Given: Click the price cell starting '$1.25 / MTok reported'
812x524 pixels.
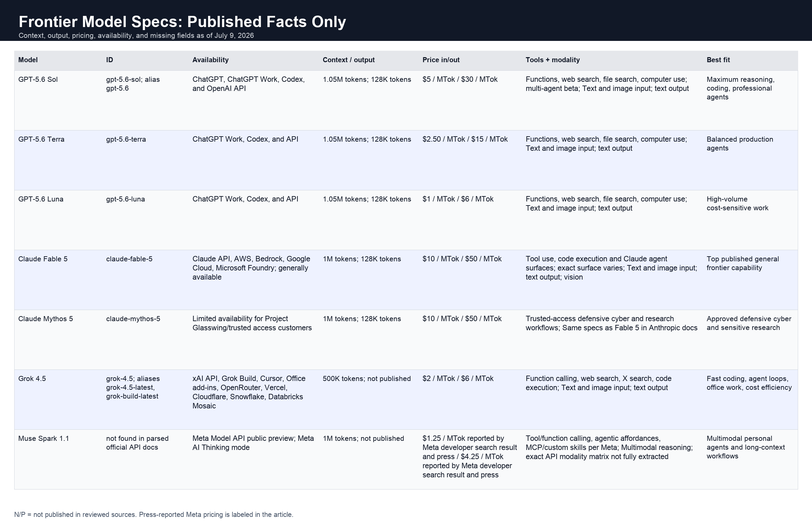Looking at the screenshot, I should pyautogui.click(x=470, y=457).
